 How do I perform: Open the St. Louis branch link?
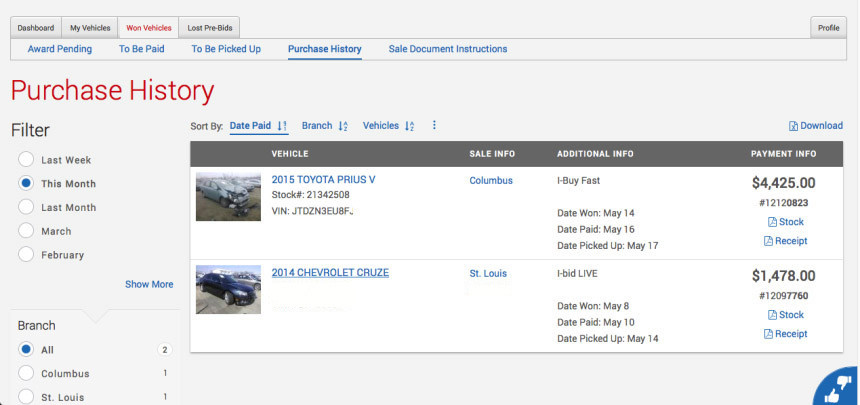(488, 273)
